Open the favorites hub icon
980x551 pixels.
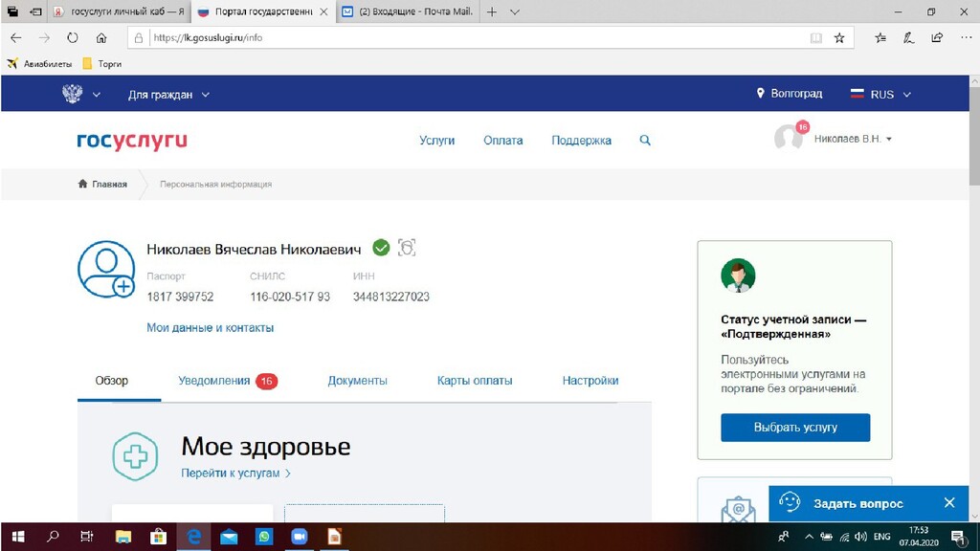click(880, 38)
